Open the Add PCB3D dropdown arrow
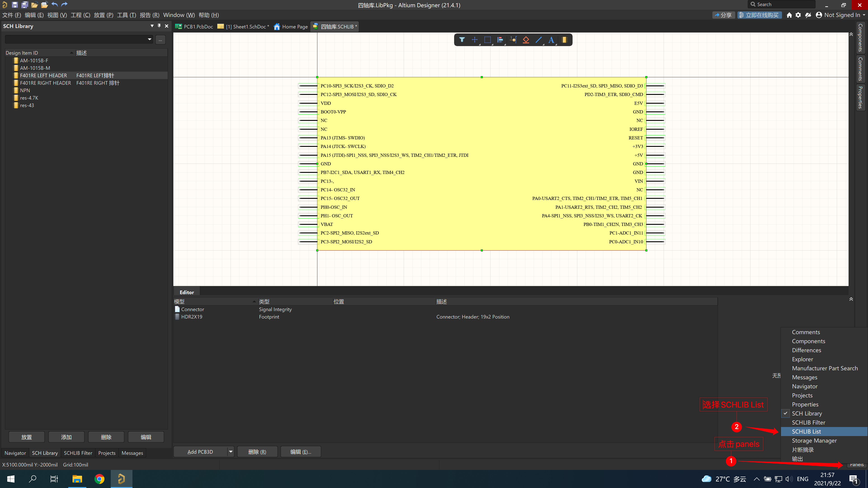This screenshot has height=488, width=868. pyautogui.click(x=231, y=452)
